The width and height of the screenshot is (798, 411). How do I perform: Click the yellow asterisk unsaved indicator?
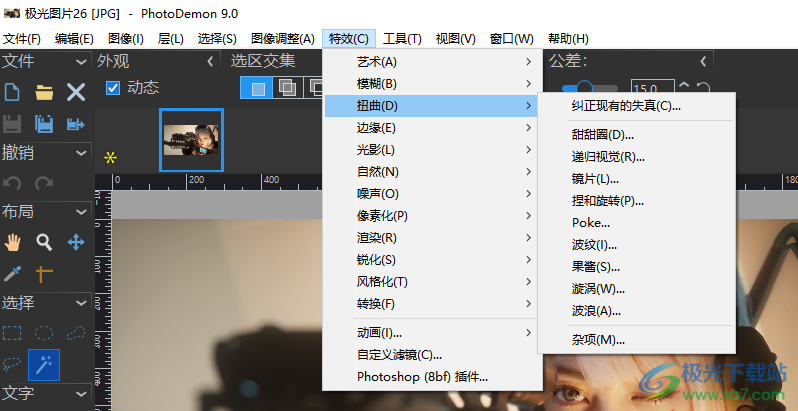(110, 158)
